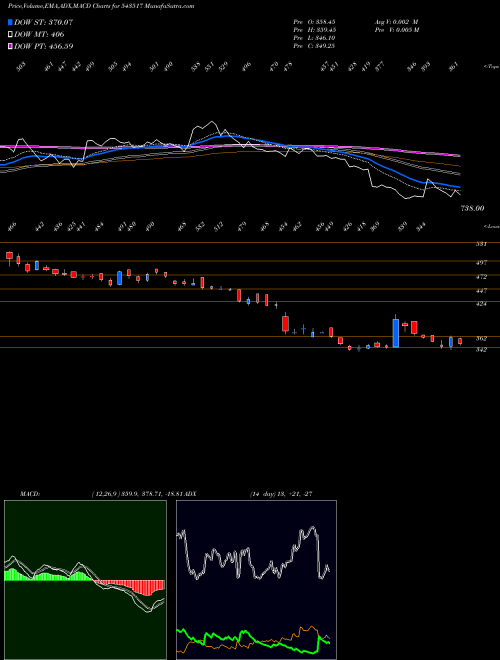Click the ADX indicator panel
This screenshot has width=500, height=660.
click(x=256, y=580)
